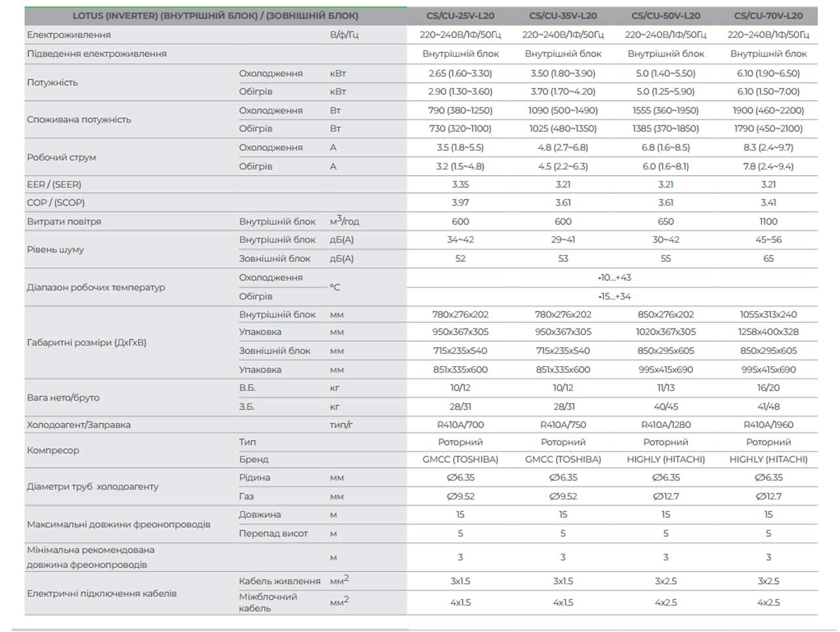Click the value '5.0 (1.40~5.50)'
840x632 pixels.
665,74
